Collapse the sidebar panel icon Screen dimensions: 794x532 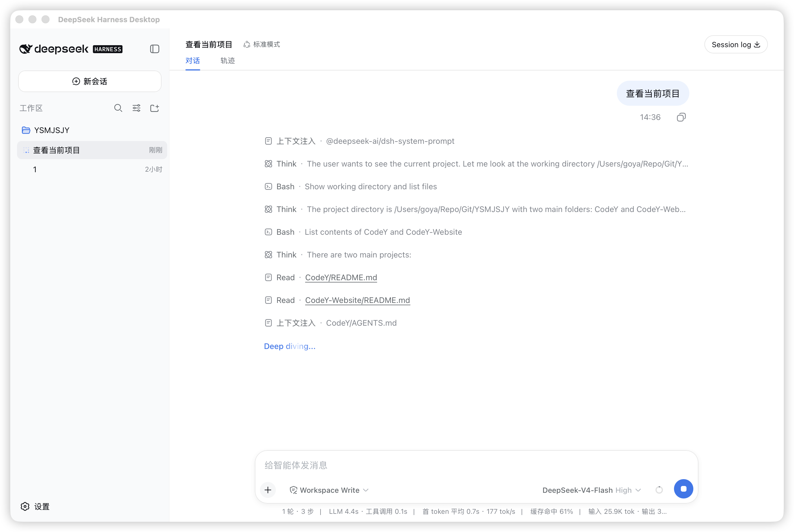point(154,49)
